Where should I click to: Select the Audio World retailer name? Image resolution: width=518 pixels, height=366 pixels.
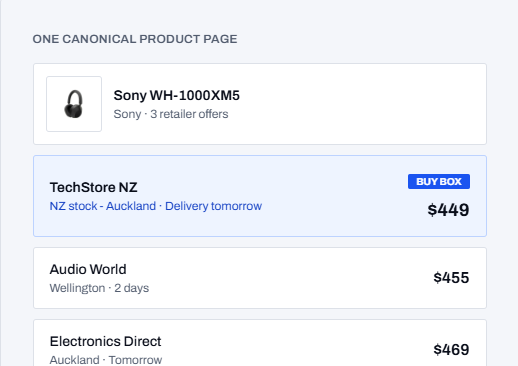[88, 269]
